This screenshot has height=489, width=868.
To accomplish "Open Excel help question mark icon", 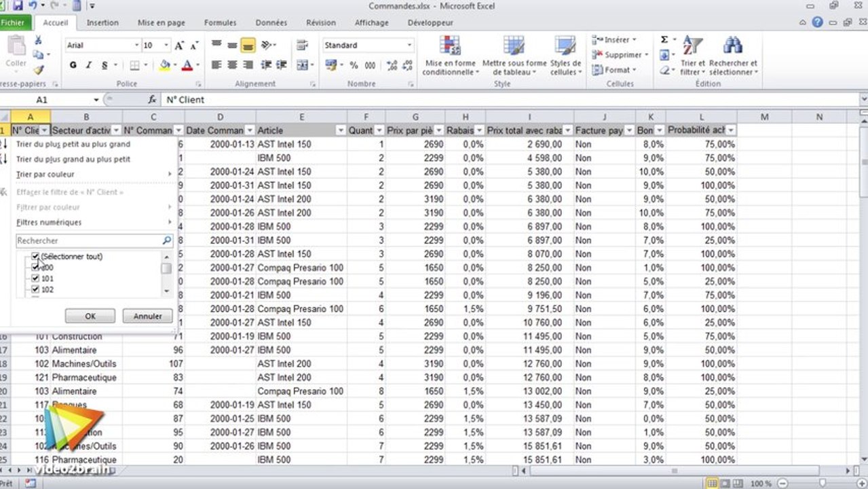I will pyautogui.click(x=817, y=22).
